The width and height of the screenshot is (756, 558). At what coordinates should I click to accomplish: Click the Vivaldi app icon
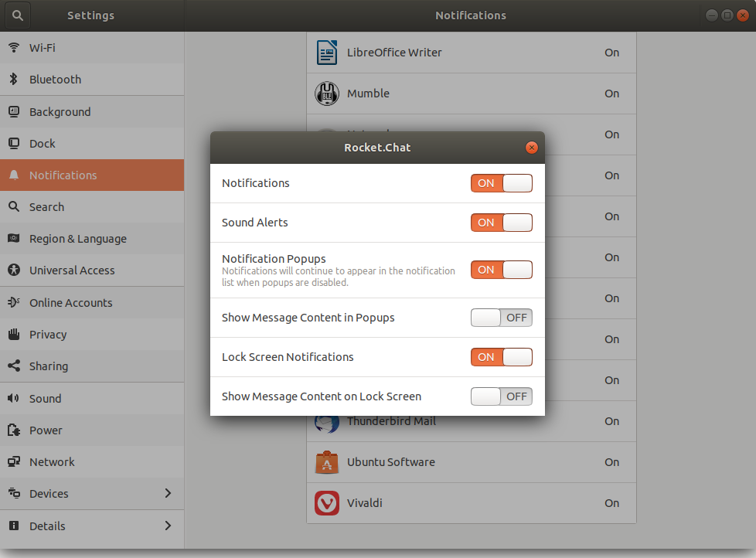(x=327, y=503)
